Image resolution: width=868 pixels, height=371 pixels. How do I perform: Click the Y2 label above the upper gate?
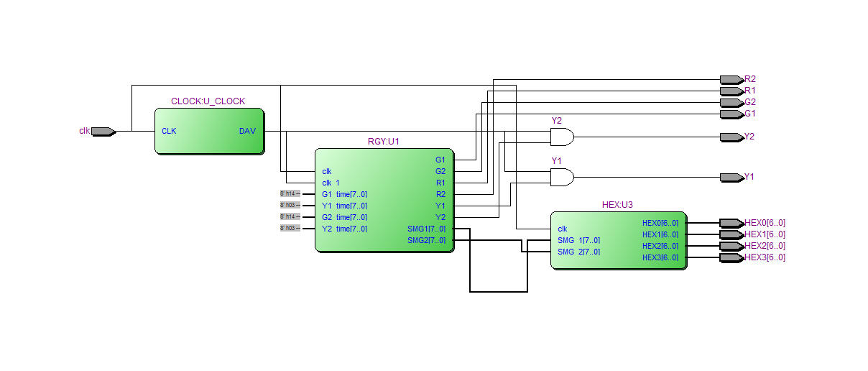pos(556,120)
